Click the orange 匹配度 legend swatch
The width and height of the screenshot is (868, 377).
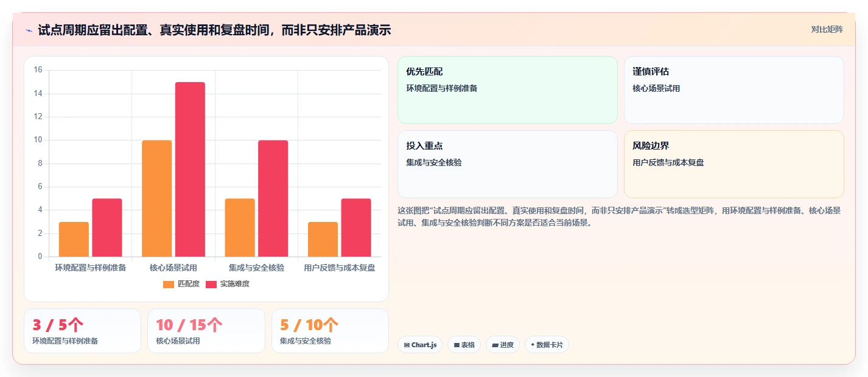click(x=169, y=285)
